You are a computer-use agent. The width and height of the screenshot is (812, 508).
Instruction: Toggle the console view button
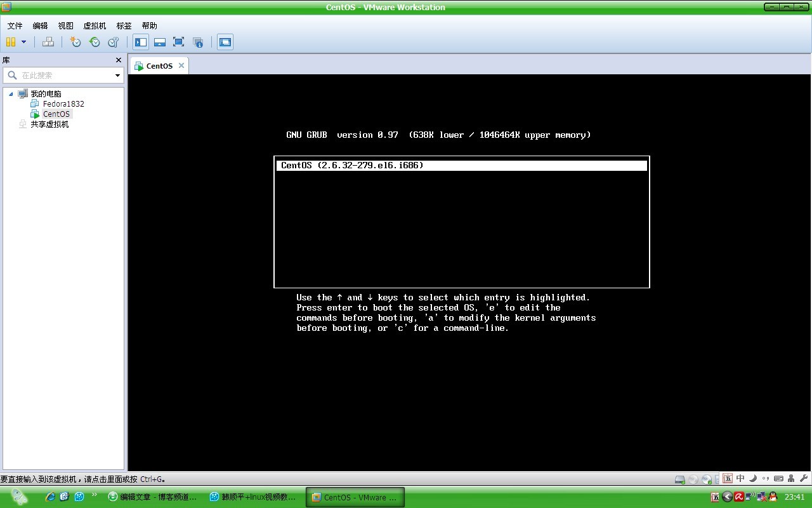click(x=225, y=42)
